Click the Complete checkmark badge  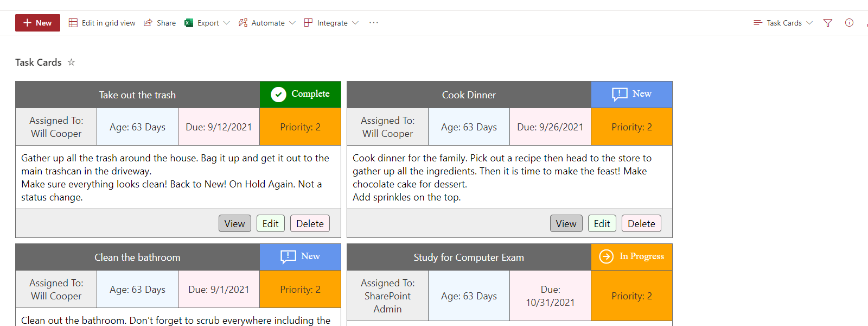[278, 94]
